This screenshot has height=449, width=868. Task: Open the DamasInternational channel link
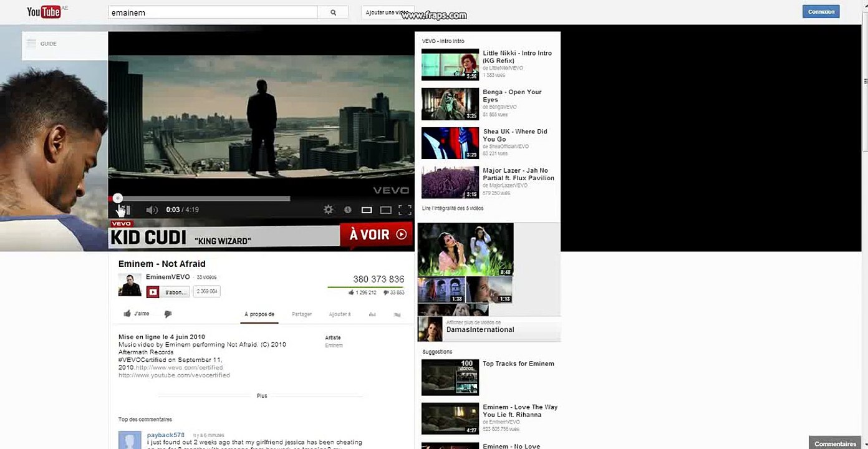pyautogui.click(x=480, y=329)
